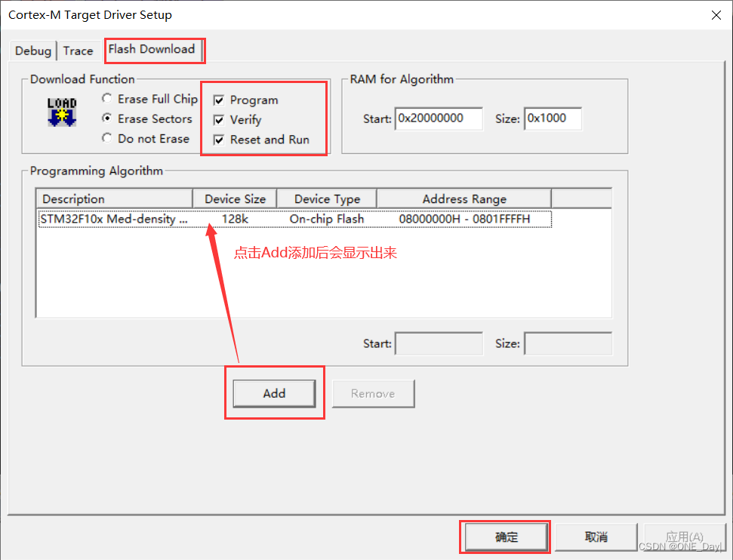The image size is (733, 560).
Task: Cancel with the 取消 button
Action: click(x=596, y=537)
